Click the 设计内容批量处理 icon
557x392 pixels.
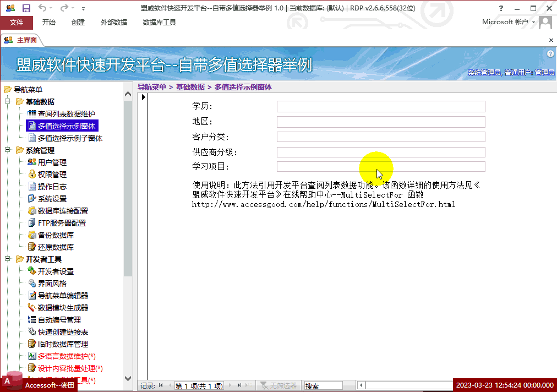(32, 368)
